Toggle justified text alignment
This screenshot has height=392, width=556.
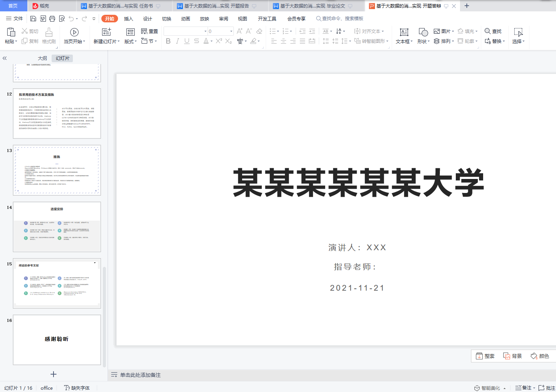pyautogui.click(x=302, y=41)
